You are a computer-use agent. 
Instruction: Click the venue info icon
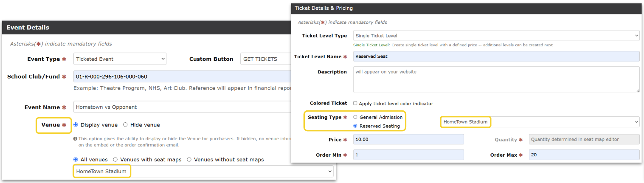pos(75,138)
